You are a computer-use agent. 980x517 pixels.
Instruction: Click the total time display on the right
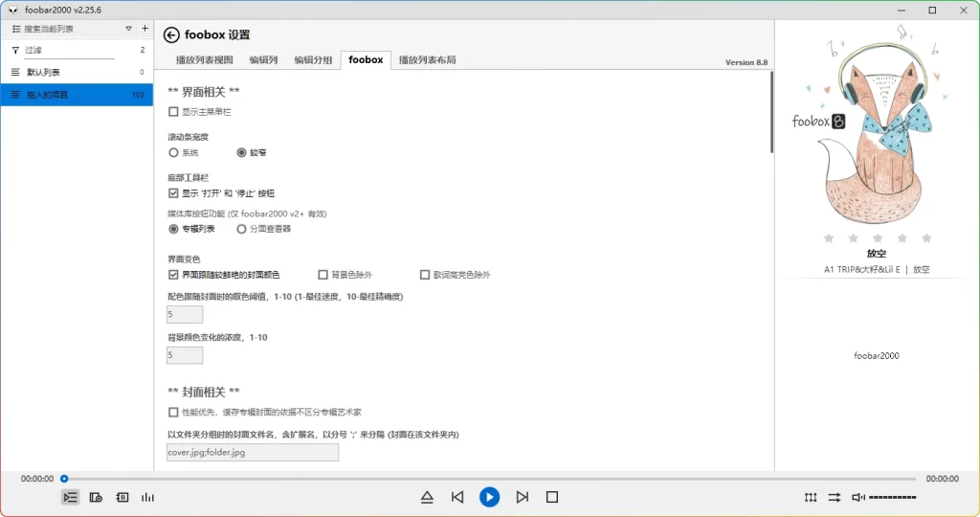[x=942, y=479]
